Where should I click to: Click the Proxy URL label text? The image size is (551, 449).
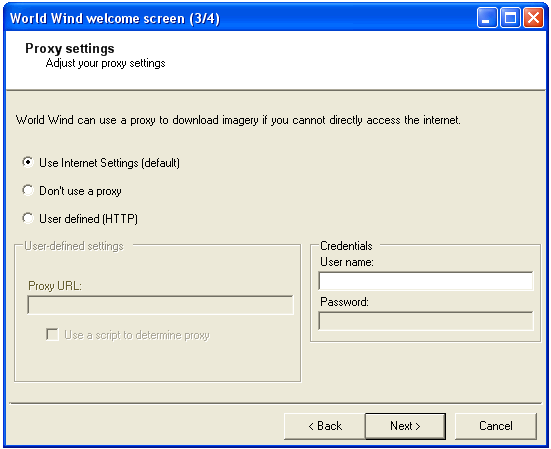pyautogui.click(x=55, y=286)
